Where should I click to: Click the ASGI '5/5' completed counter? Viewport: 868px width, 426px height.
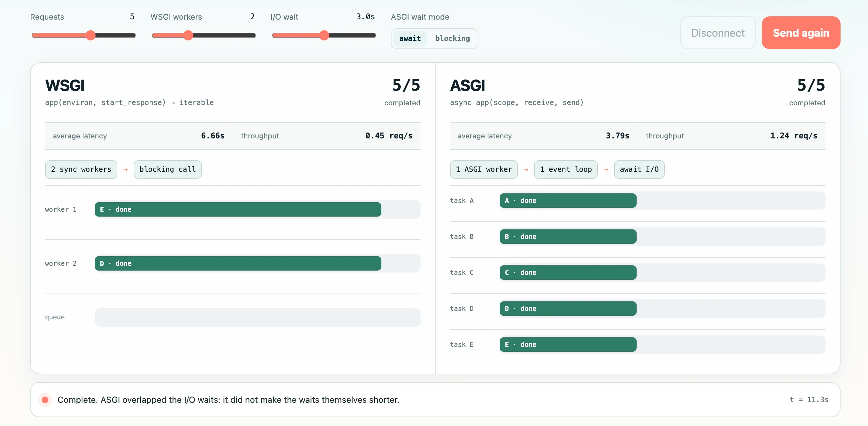811,85
